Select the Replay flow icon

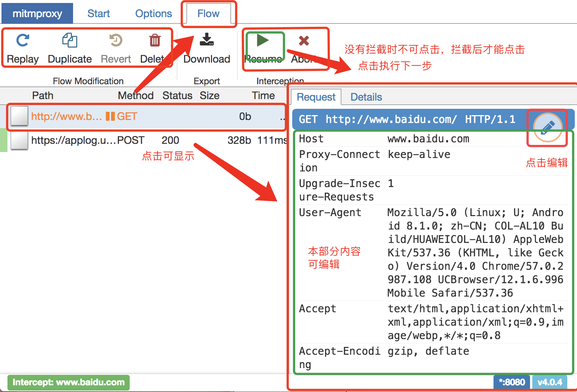pos(22,40)
